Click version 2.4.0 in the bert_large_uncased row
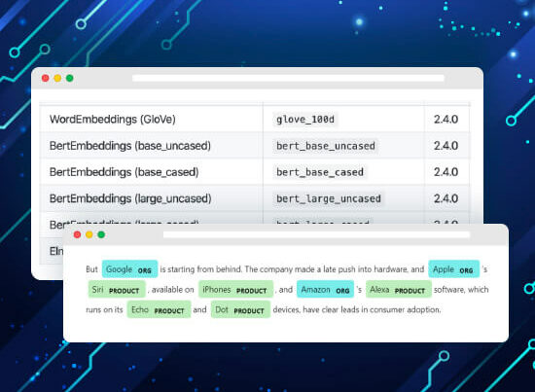Image resolution: width=535 pixels, height=392 pixels. [446, 198]
